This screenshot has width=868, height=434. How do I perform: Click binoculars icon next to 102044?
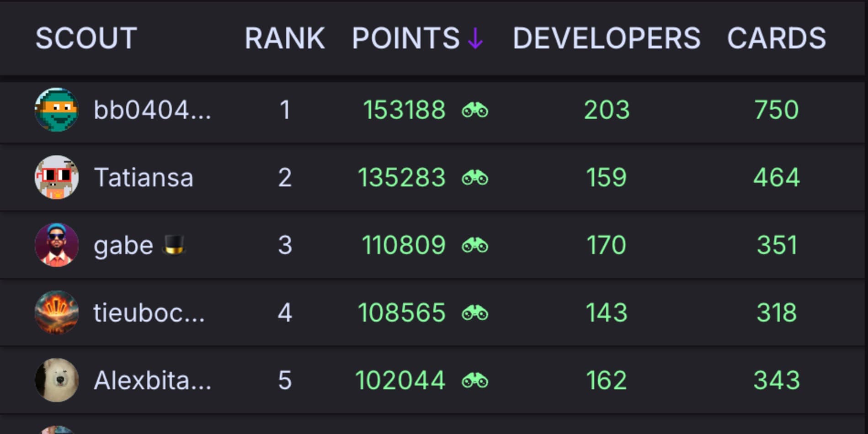[475, 381]
